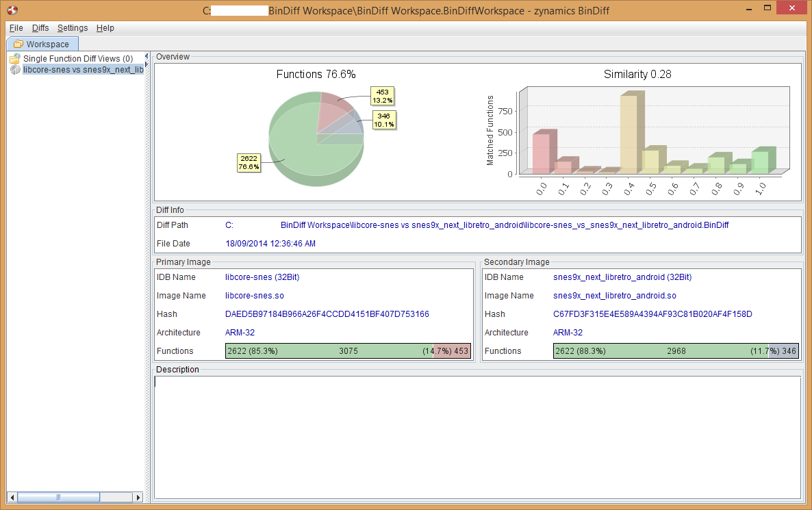Click the Similarity 0.28 chart title
The image size is (812, 510).
(637, 74)
